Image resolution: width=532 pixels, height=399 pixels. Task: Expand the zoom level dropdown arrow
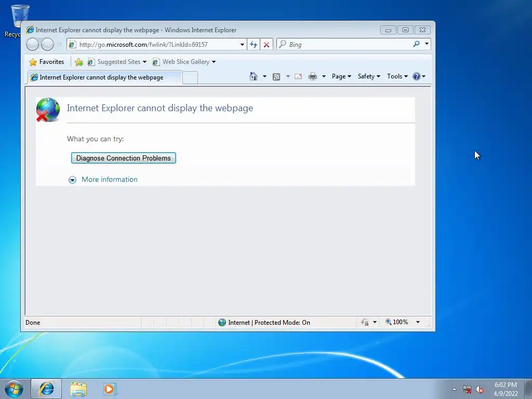[x=418, y=322]
